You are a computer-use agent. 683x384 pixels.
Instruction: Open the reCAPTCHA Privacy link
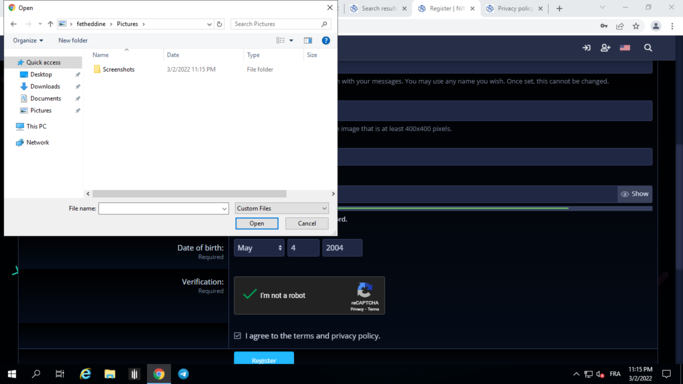357,309
